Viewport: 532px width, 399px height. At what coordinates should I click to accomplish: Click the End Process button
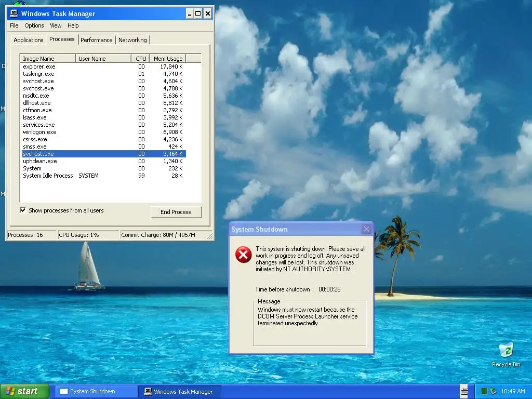coord(176,212)
